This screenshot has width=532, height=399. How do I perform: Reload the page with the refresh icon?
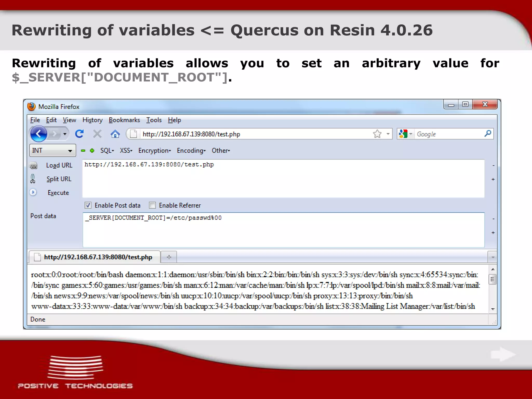point(79,134)
